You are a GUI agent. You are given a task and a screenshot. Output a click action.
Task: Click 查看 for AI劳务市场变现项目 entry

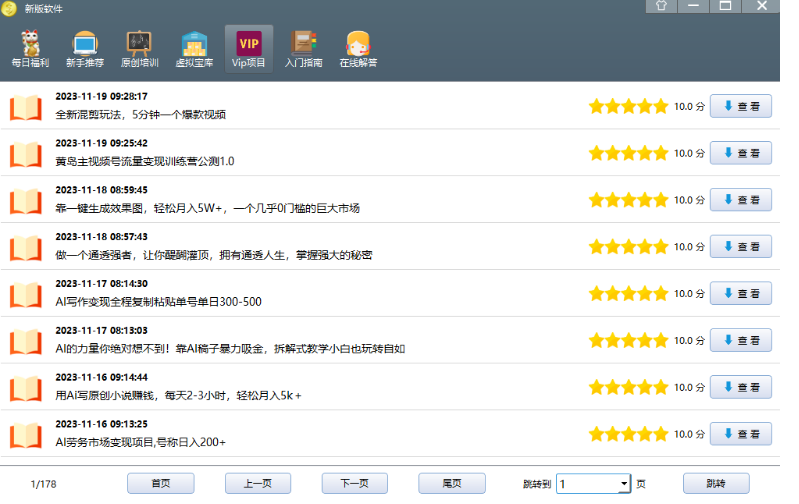pos(740,434)
